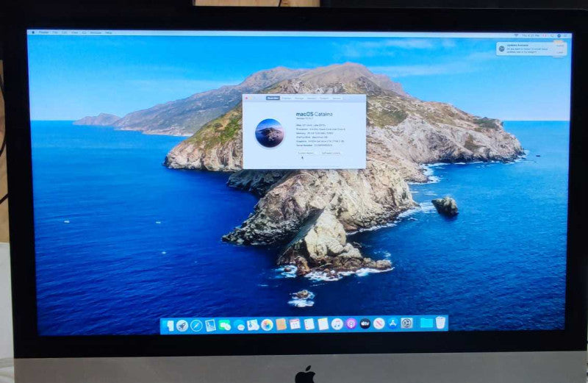Open the App Store icon in Dock

click(392, 323)
